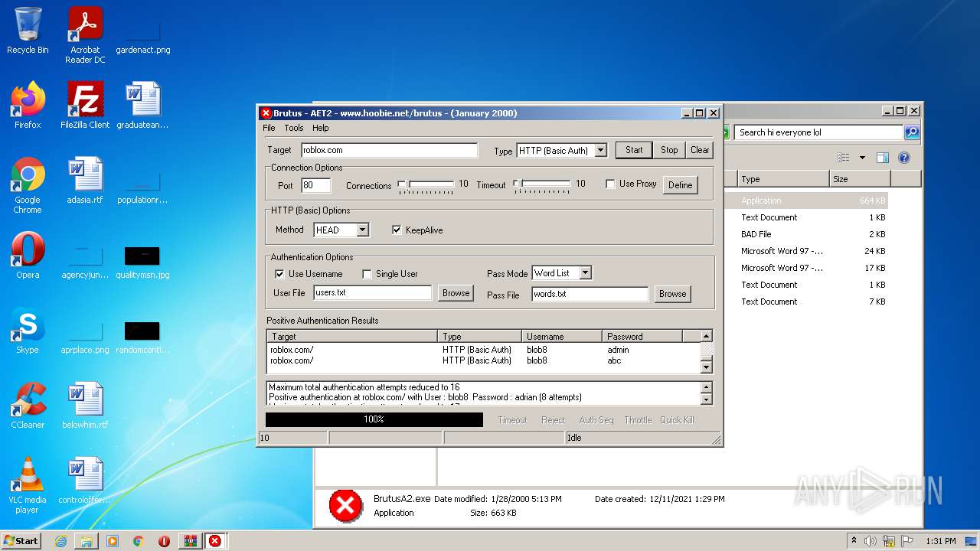
Task: Open Explorer help question mark icon
Action: click(x=903, y=158)
